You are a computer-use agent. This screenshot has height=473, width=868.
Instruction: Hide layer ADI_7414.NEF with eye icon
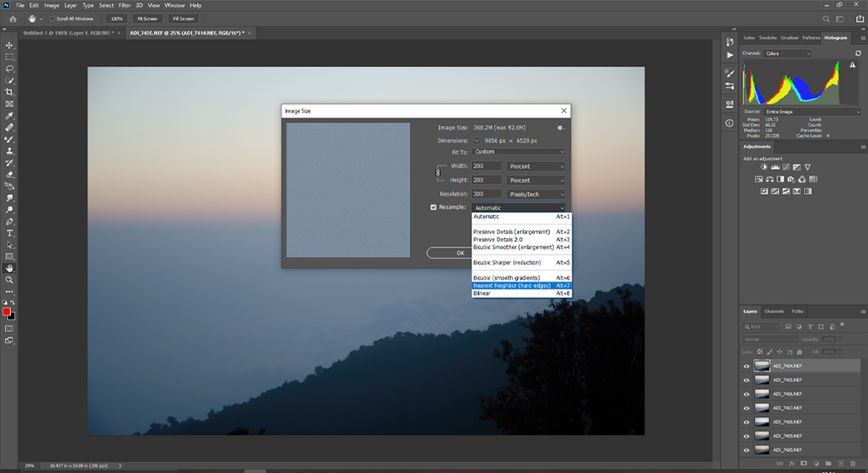(x=746, y=367)
